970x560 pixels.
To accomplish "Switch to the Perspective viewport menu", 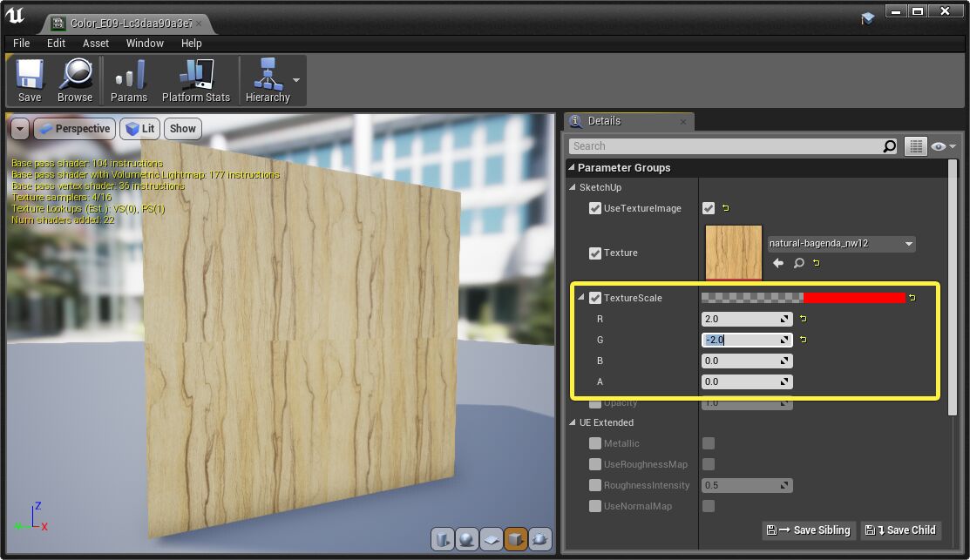I will pyautogui.click(x=74, y=128).
